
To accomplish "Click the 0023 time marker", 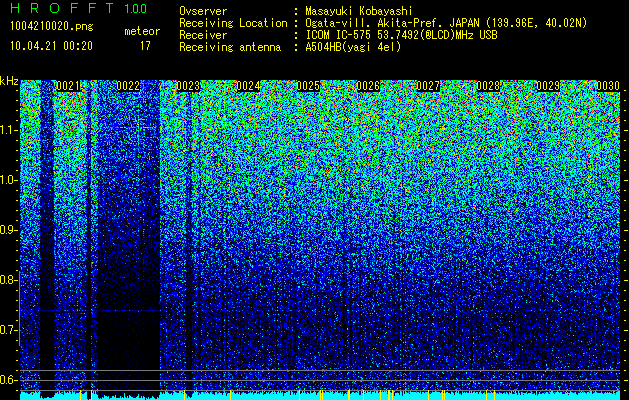I will coord(188,86).
